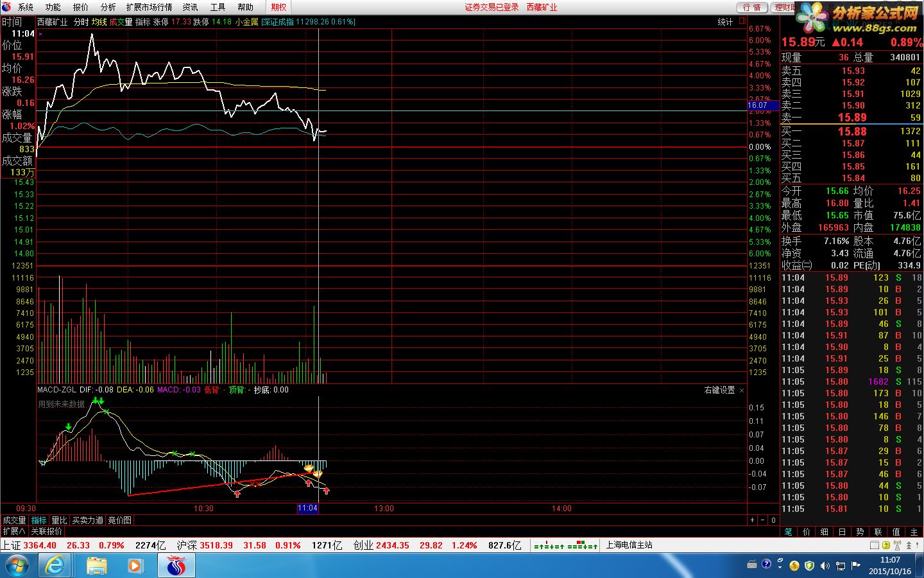Select the 笔 tab in quote panel

click(x=789, y=532)
